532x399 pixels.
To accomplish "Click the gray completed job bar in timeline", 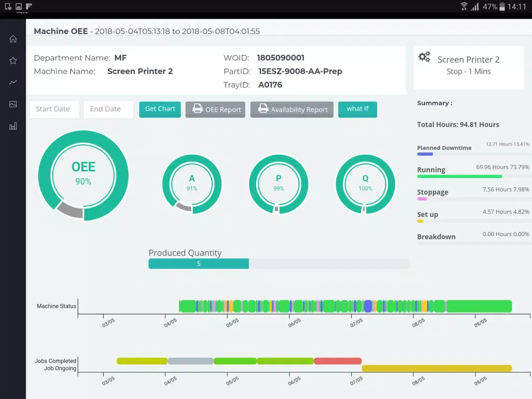I will (x=191, y=361).
